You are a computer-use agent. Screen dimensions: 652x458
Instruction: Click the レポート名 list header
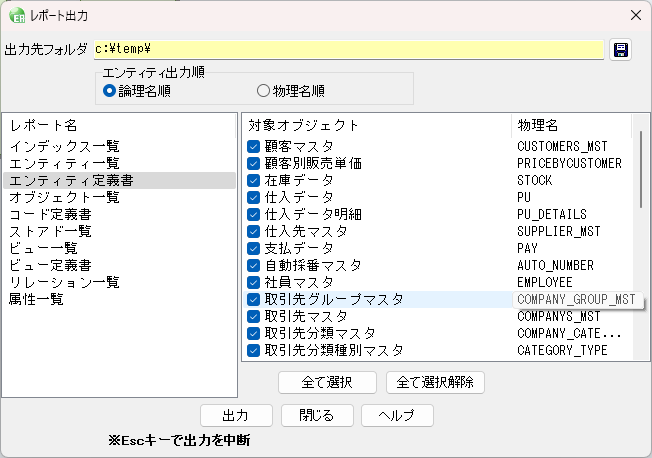point(119,125)
